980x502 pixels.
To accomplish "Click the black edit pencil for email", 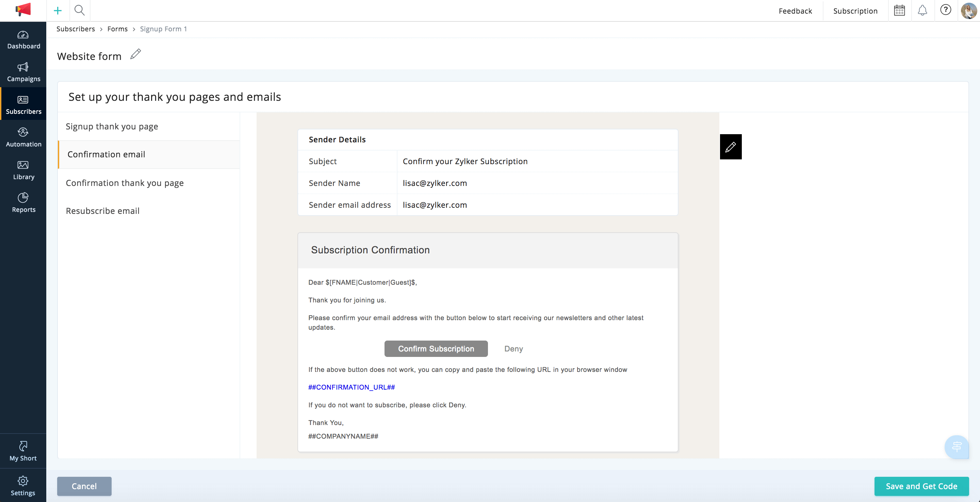I will tap(731, 147).
